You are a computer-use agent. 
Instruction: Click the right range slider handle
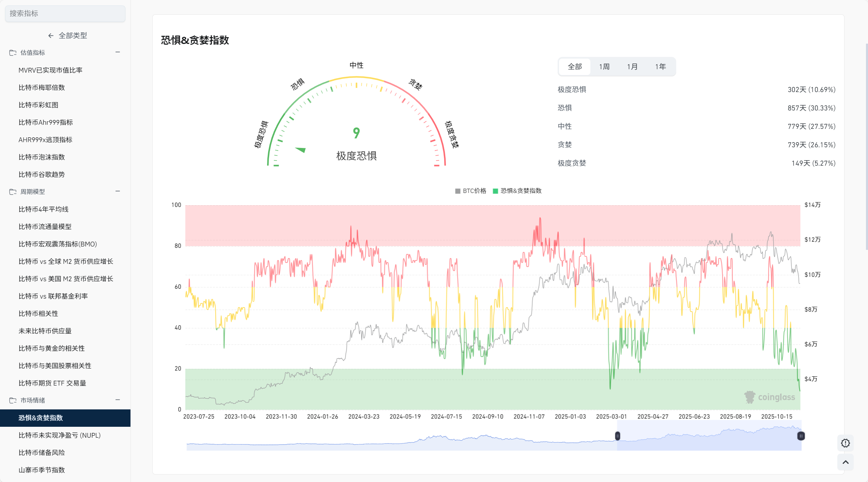801,436
